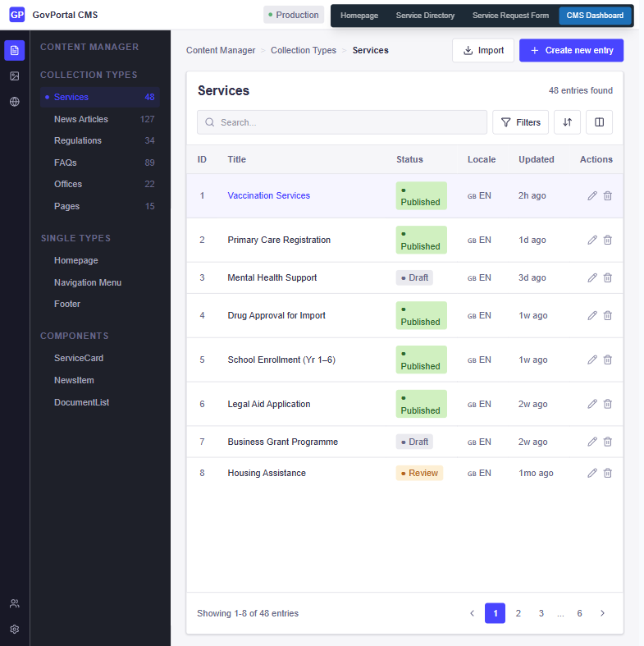Delete the Mental Health Support entry

click(608, 277)
